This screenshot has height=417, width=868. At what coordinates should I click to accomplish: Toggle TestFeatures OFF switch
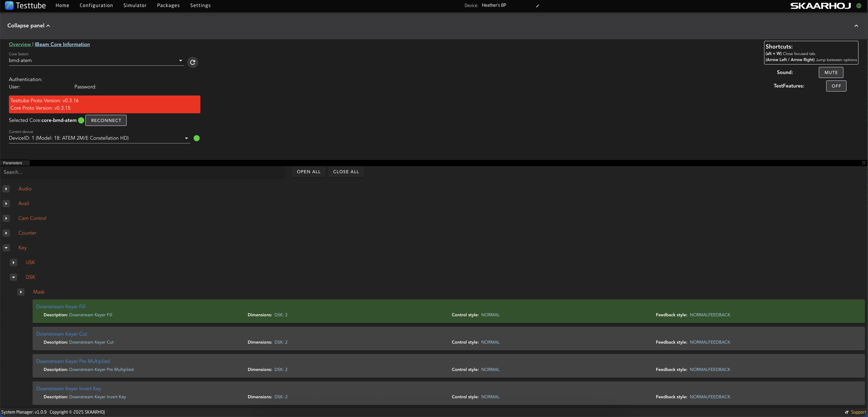click(x=836, y=86)
